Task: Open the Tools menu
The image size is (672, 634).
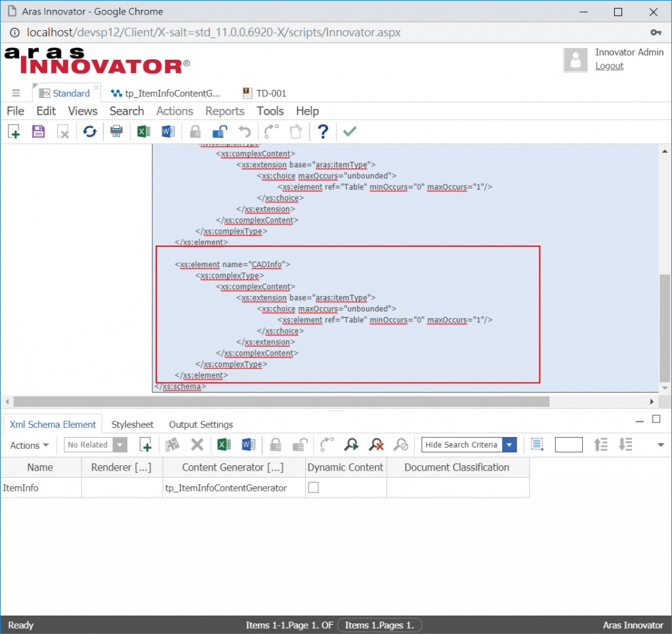Action: pyautogui.click(x=270, y=111)
